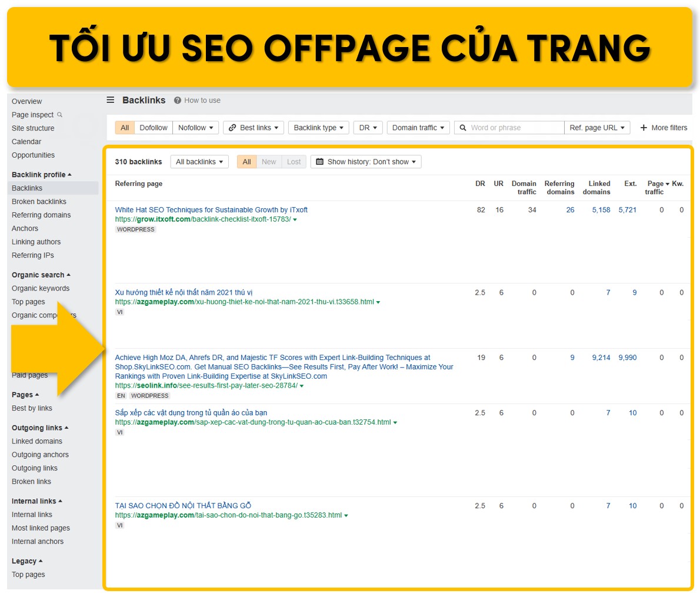The height and width of the screenshot is (597, 700).
Task: Open Outgoing anchors in the sidebar
Action: point(40,455)
